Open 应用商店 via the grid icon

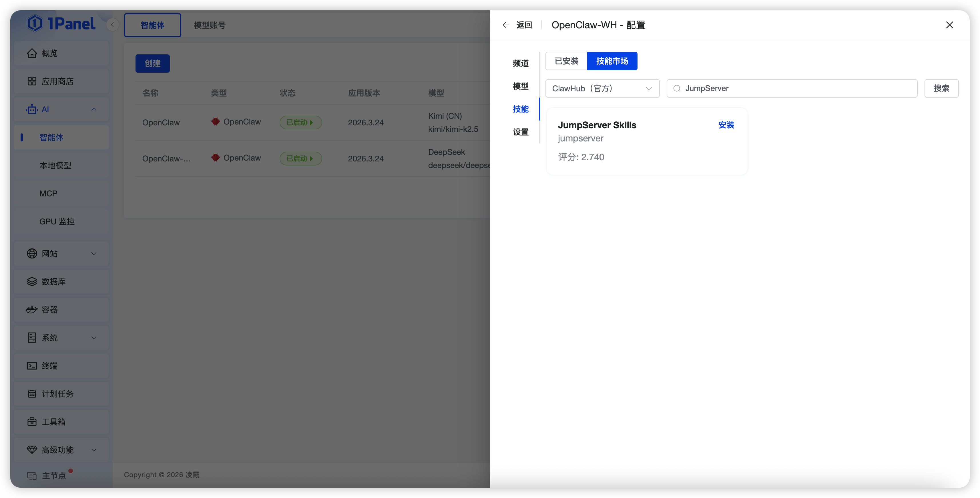click(32, 82)
